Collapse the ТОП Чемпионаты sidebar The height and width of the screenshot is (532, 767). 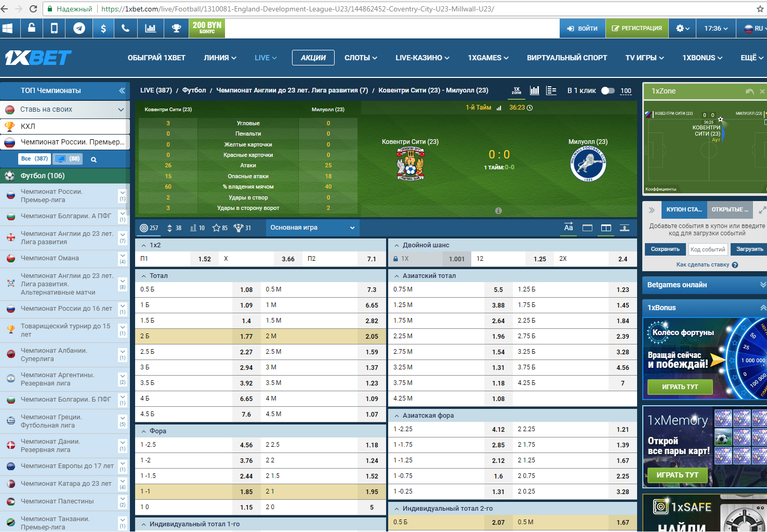pyautogui.click(x=122, y=90)
